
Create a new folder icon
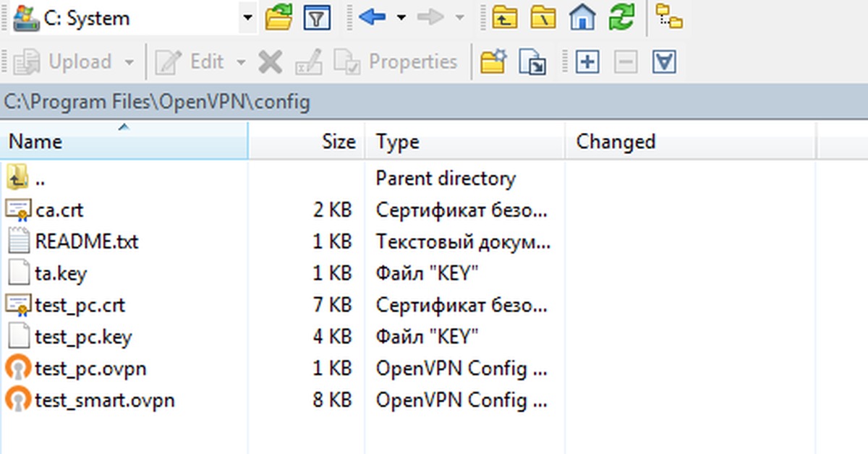[494, 62]
